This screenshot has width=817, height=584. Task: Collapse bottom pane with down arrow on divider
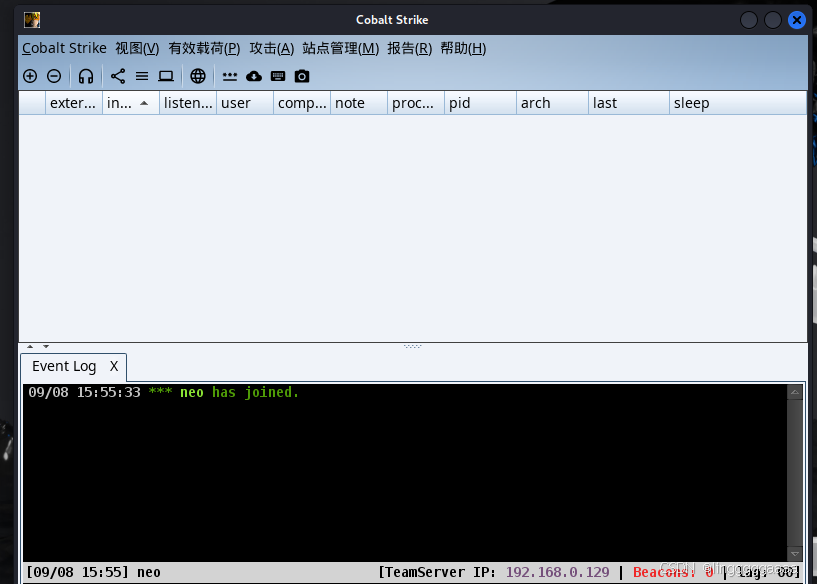click(x=46, y=346)
